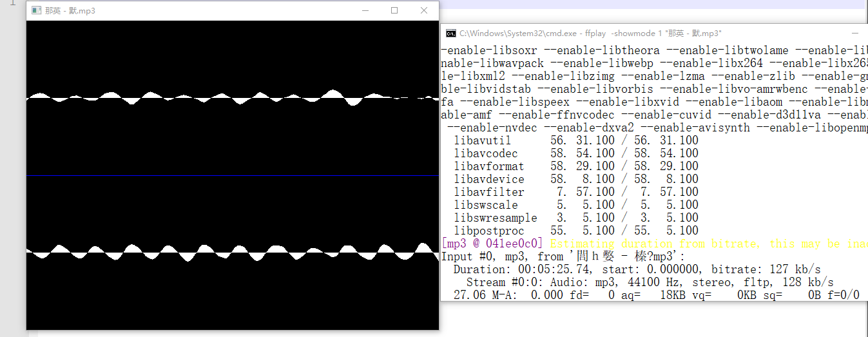Click the upper channel waveform

coord(232,98)
